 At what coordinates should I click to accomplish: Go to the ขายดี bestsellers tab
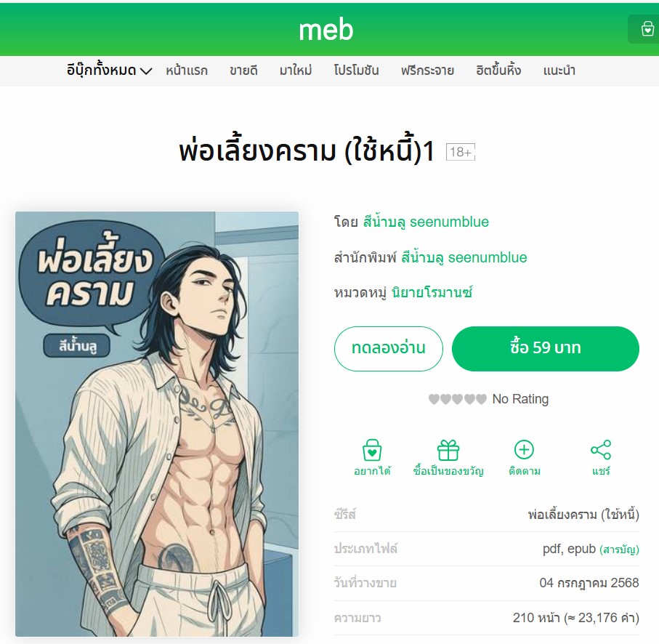pyautogui.click(x=243, y=71)
